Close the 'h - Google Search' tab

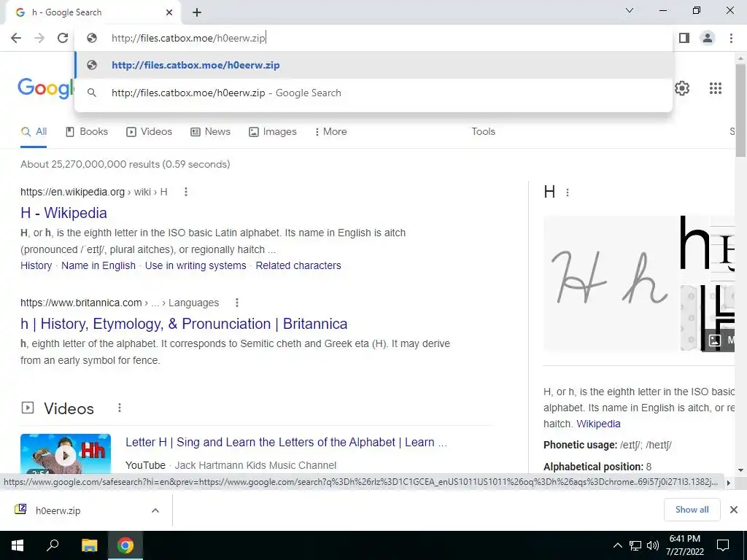tap(169, 12)
